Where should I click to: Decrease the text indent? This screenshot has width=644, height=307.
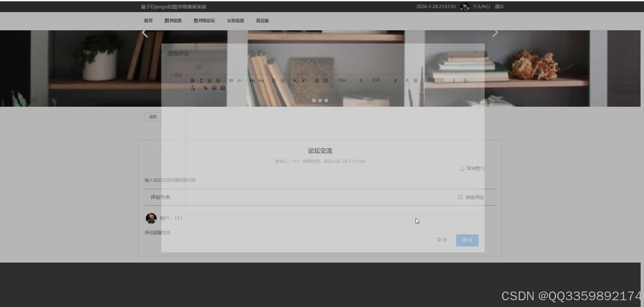[317, 80]
